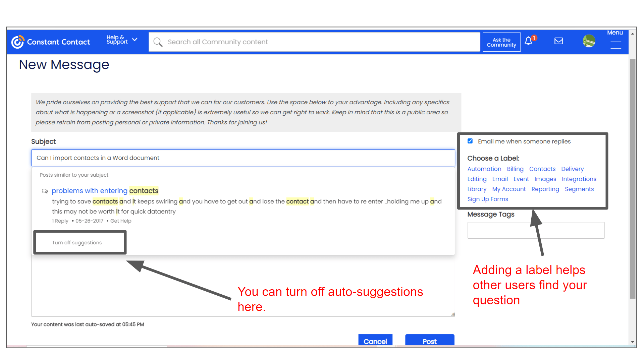The width and height of the screenshot is (644, 362).
Task: Select the Billing label
Action: pos(515,169)
